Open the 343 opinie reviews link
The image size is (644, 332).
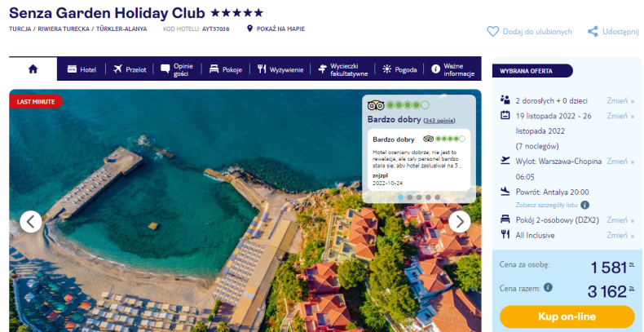[439, 121]
